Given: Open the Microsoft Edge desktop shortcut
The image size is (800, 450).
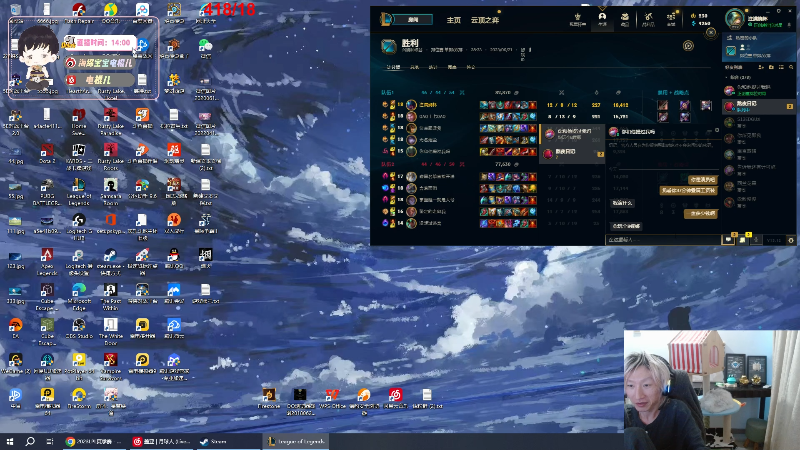Looking at the screenshot, I should click(79, 297).
